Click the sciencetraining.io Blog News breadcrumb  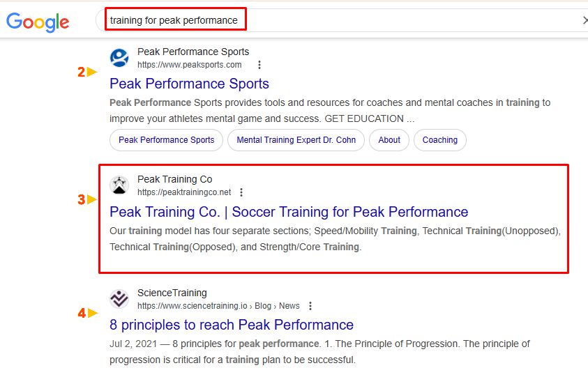pos(218,306)
